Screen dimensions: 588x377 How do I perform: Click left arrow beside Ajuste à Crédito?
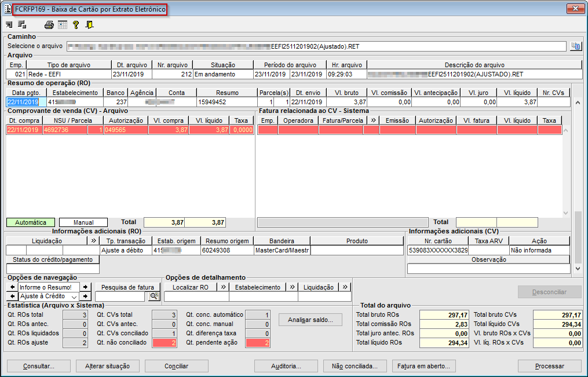point(12,296)
